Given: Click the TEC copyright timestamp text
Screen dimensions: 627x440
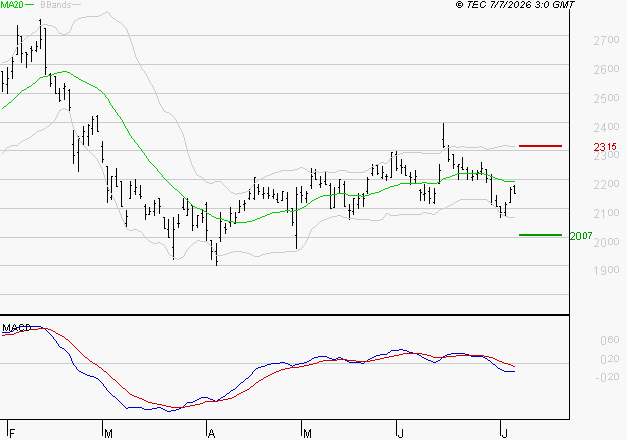Looking at the screenshot, I should (x=515, y=5).
